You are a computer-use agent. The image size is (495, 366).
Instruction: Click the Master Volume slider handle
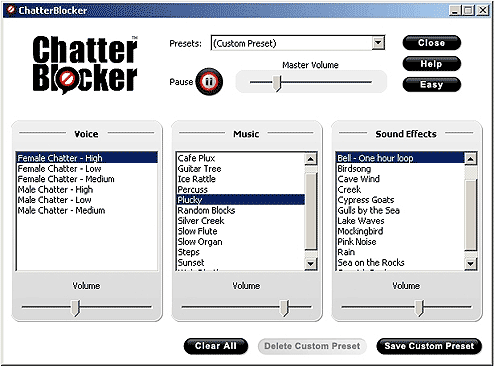(x=277, y=83)
